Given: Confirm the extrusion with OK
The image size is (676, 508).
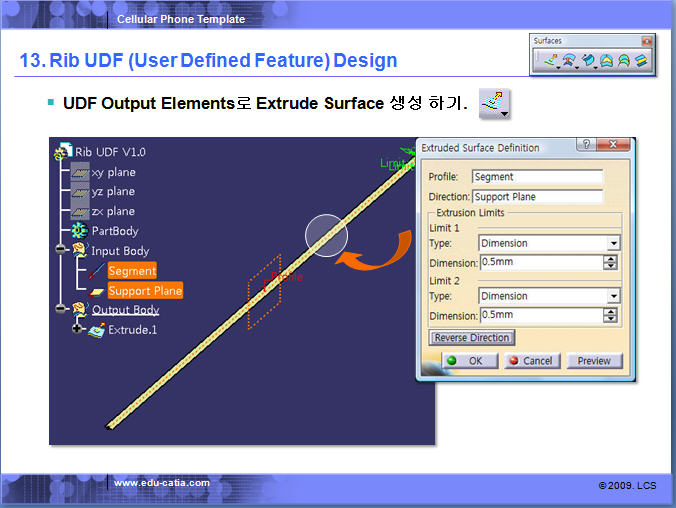Looking at the screenshot, I should coord(465,360).
